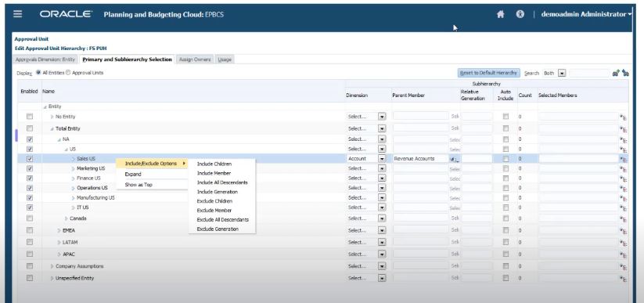Click the Search text input field
This screenshot has width=644, height=303.
(x=589, y=73)
